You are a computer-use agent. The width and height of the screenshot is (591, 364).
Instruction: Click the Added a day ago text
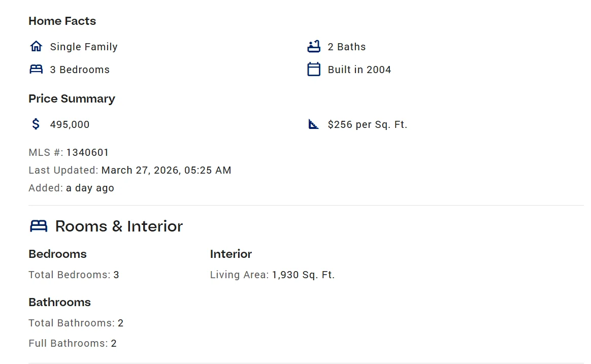click(71, 188)
